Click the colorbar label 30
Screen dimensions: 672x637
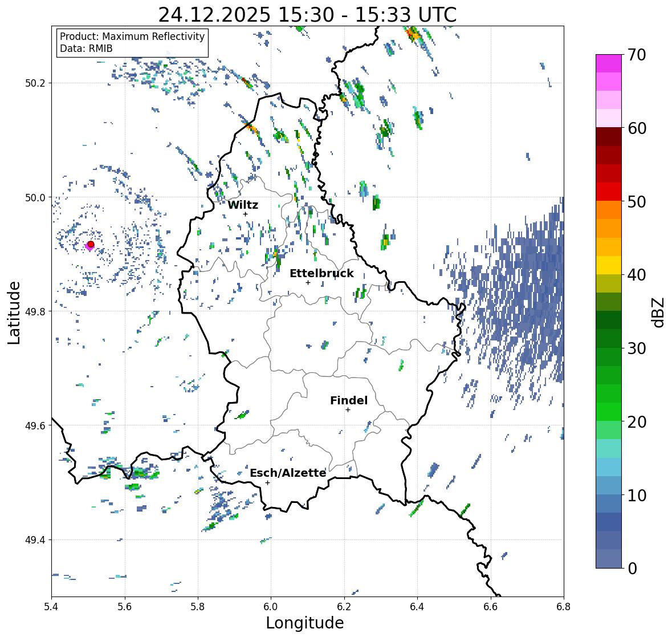tap(637, 348)
